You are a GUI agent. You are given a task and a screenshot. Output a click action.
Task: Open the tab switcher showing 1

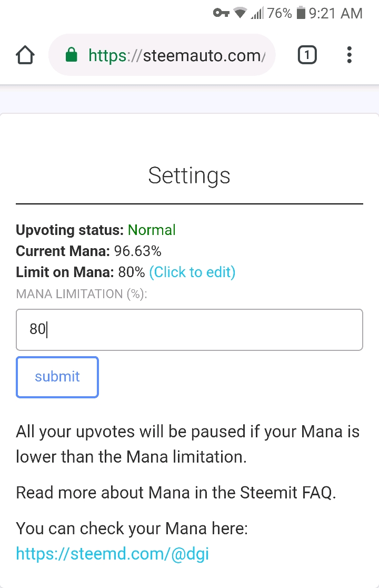307,55
